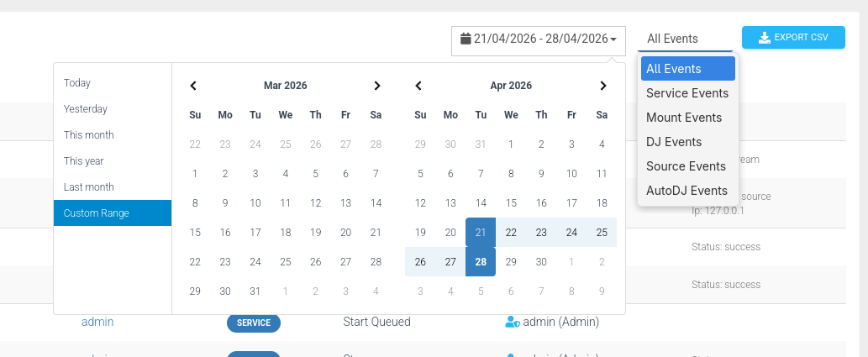Click the calendar icon in date range field
Screen dimensions: 868x357
click(466, 39)
